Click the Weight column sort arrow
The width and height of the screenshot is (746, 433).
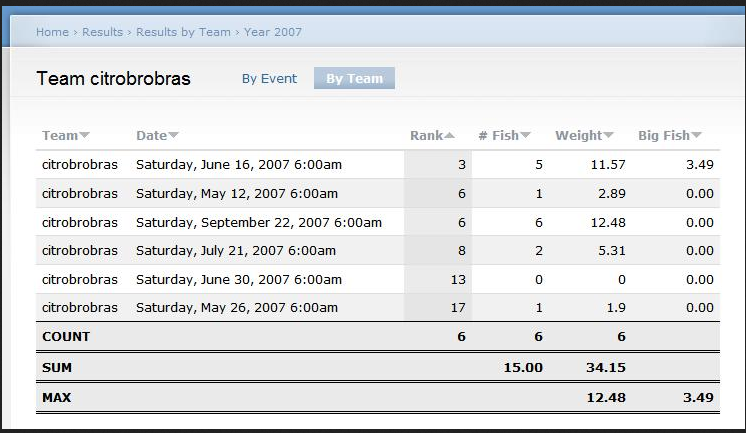(x=608, y=136)
